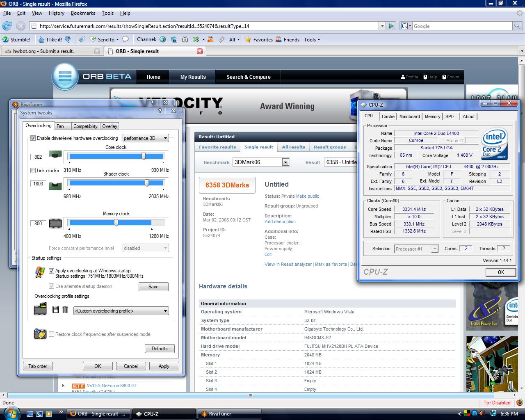Open the Result 6358 - Untitled dropdown
The image size is (525, 420).
pos(341,162)
